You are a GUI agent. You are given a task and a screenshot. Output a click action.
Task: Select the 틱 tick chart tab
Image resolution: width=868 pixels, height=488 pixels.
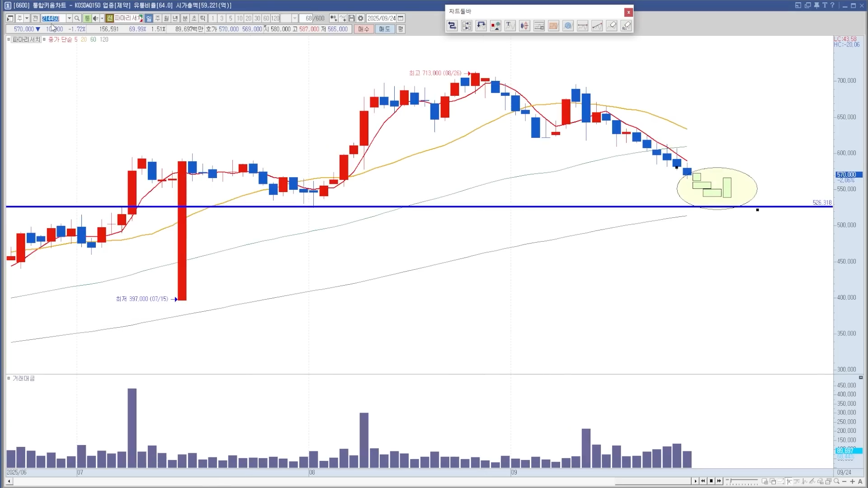click(203, 18)
